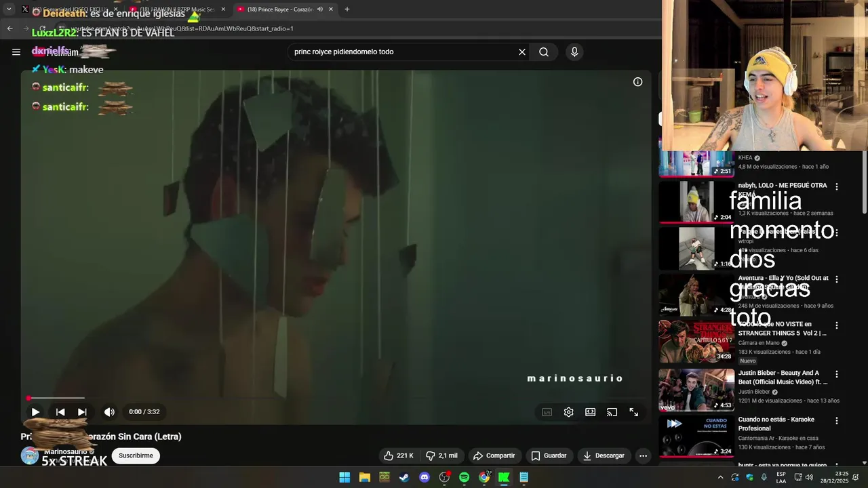Switch player to theater mode
This screenshot has width=868, height=488.
[x=591, y=412]
